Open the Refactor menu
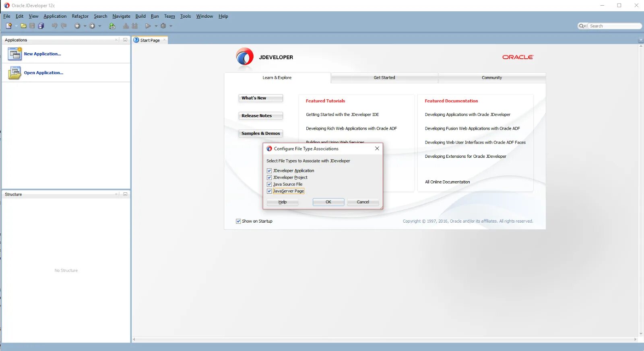Screen dimensions: 644x351 [80, 16]
